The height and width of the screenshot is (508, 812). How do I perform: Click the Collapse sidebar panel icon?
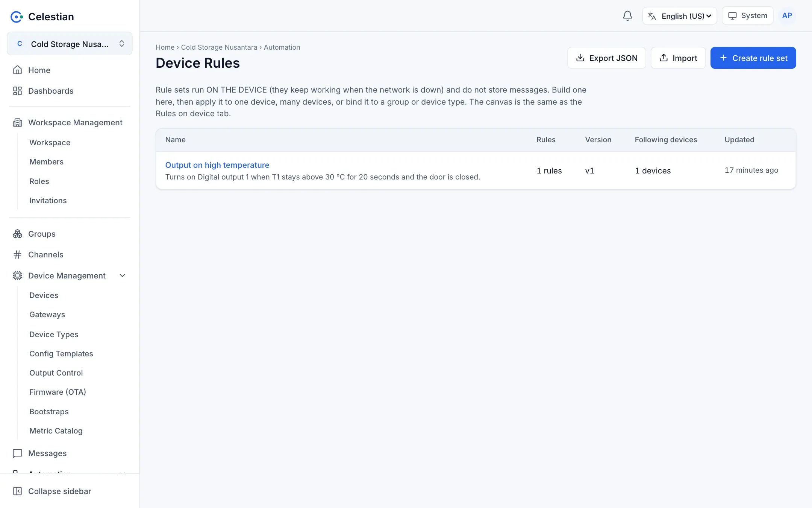click(17, 491)
